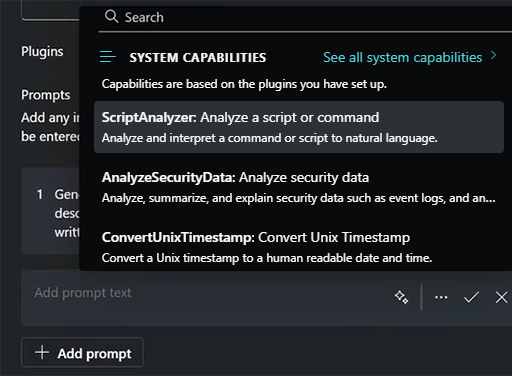The width and height of the screenshot is (512, 376).
Task: Click the magnifier search icon
Action: tap(111, 16)
